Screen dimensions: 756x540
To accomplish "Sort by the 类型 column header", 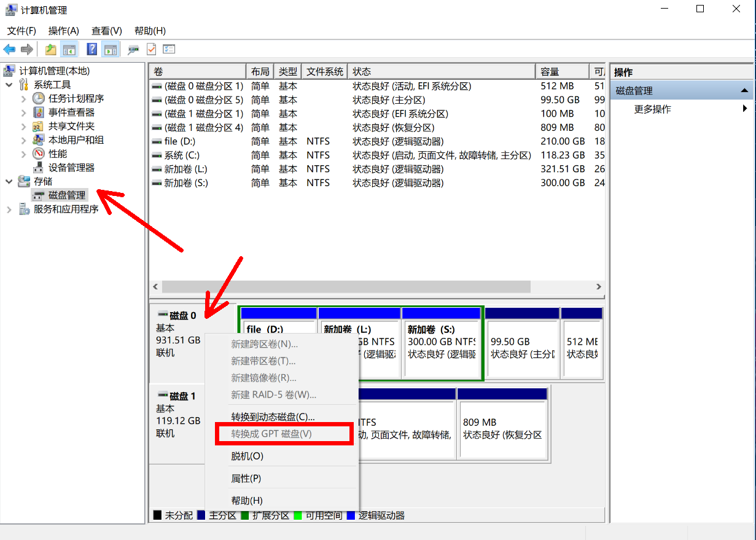I will coord(287,71).
